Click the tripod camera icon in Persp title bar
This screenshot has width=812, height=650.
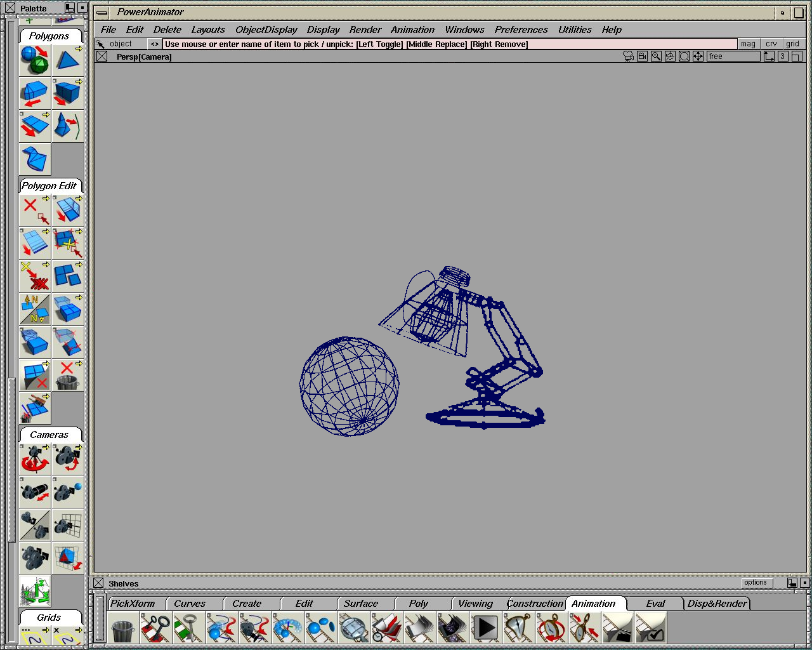pyautogui.click(x=628, y=56)
